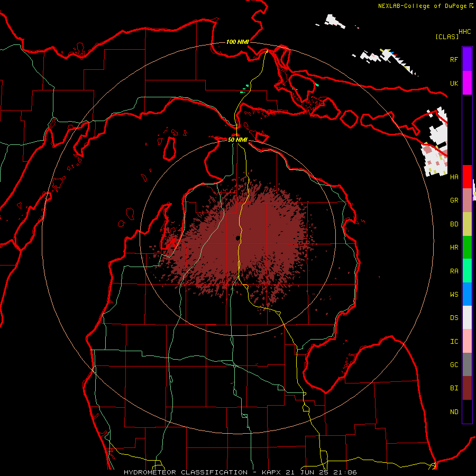
Task: Click the BI legend label
Action: [454, 388]
